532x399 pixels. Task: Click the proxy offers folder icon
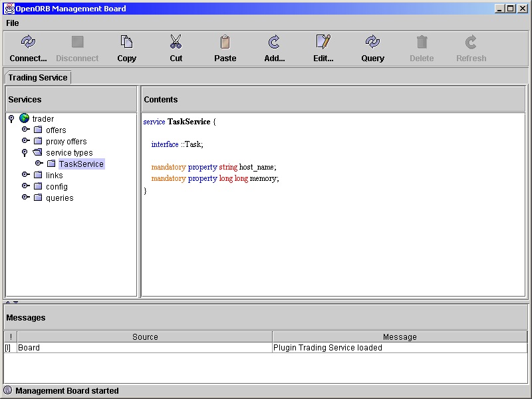(38, 141)
